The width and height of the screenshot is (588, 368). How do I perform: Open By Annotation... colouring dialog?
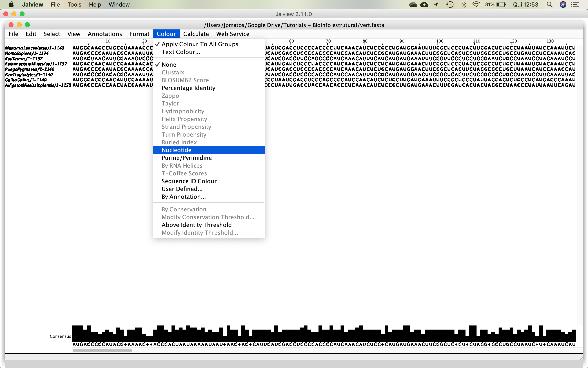(x=209, y=197)
